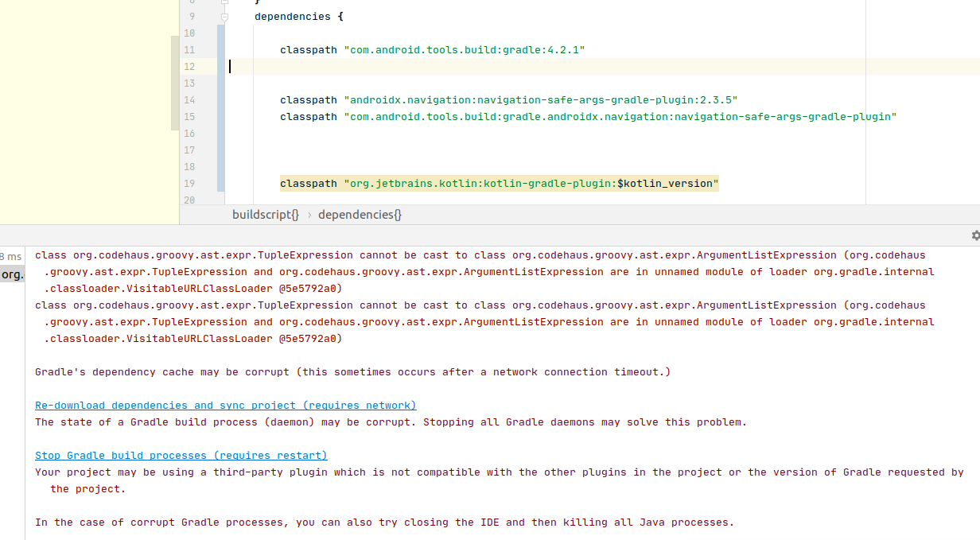Click the '8 ms' build duration text
Viewport: 980px width, 540px height.
click(x=11, y=256)
